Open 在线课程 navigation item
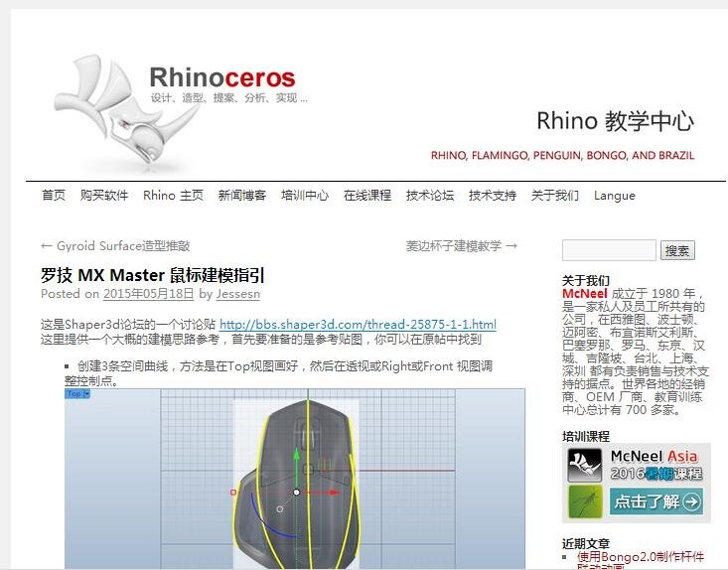Image resolution: width=728 pixels, height=570 pixels. pos(367,196)
